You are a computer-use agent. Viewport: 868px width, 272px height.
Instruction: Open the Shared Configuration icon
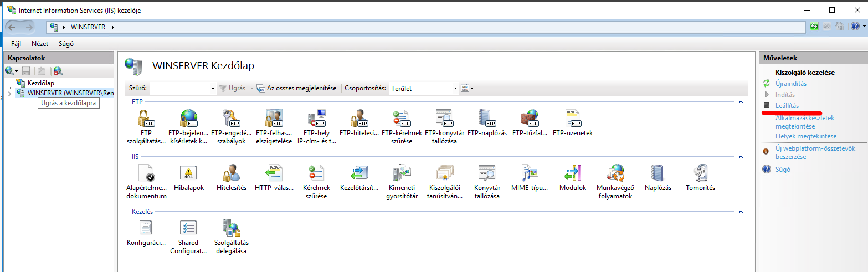pos(188,228)
